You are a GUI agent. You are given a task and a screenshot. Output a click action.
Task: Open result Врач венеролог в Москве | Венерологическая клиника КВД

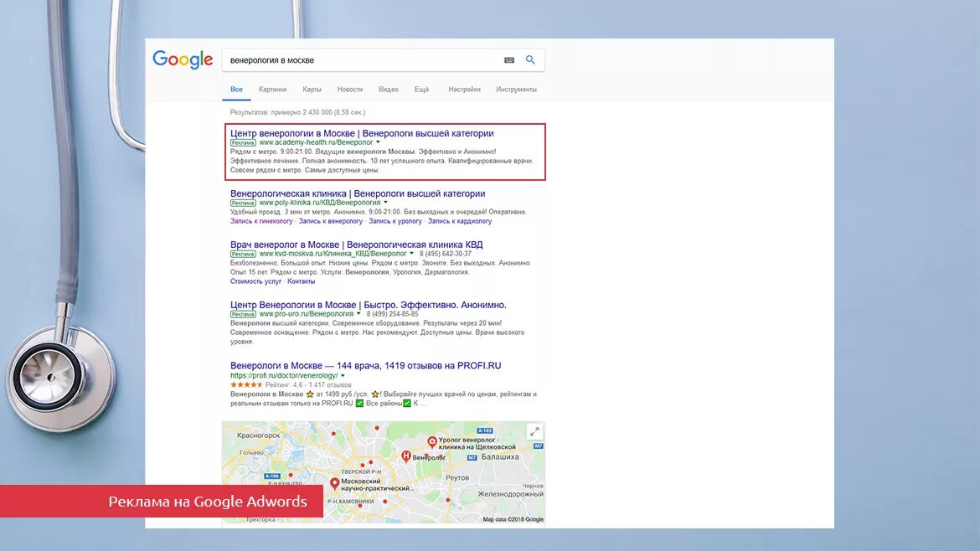356,245
